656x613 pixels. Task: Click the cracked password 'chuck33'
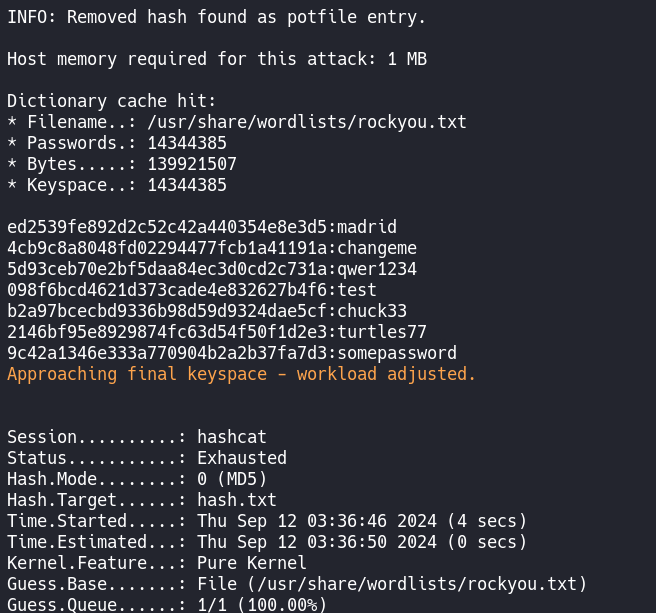[372, 311]
